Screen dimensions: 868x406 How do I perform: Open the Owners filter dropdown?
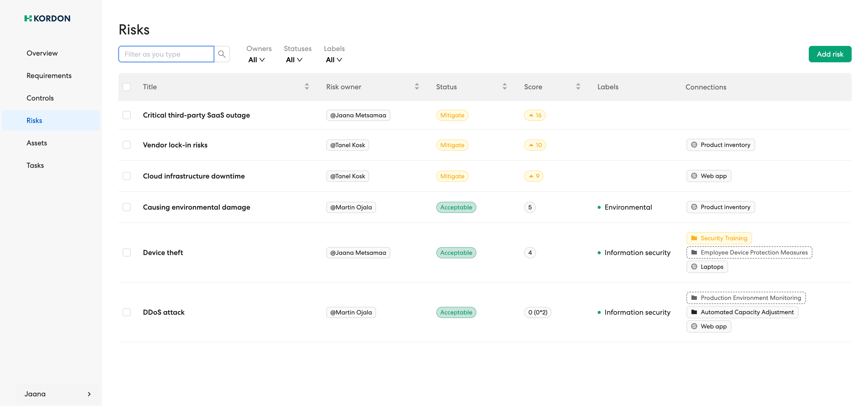pyautogui.click(x=256, y=60)
